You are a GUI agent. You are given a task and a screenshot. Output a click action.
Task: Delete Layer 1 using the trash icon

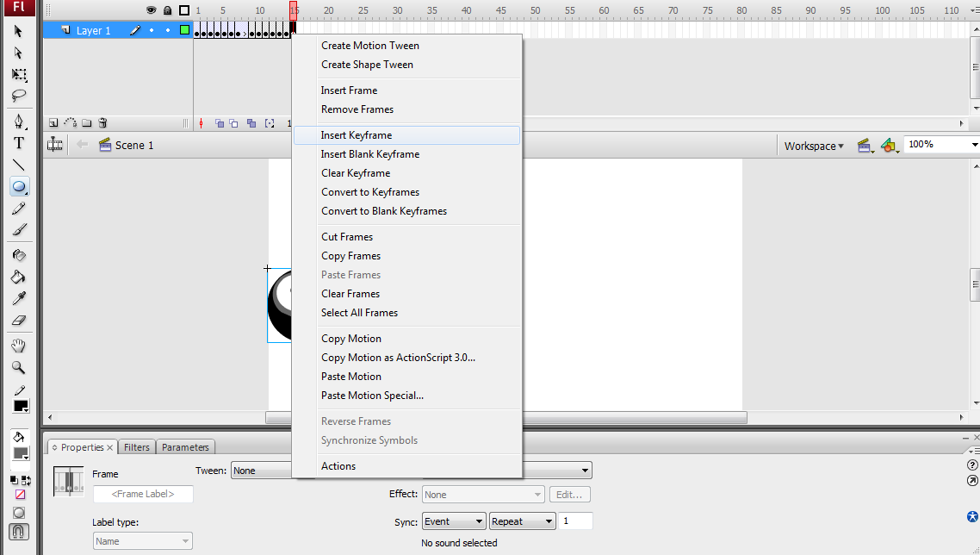(102, 122)
